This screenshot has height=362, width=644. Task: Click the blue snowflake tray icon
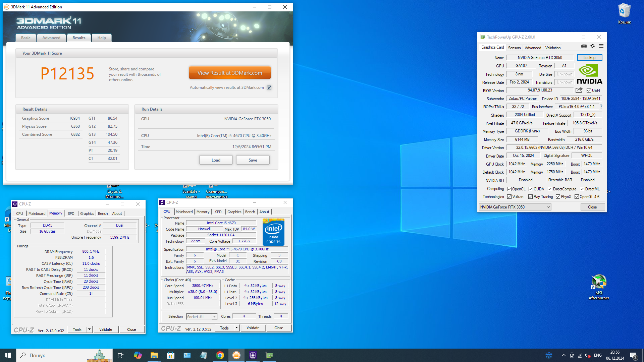pos(549,355)
